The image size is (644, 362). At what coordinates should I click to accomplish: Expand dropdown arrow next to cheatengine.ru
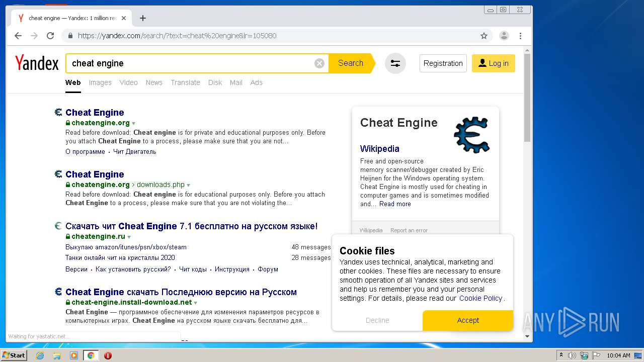(129, 237)
